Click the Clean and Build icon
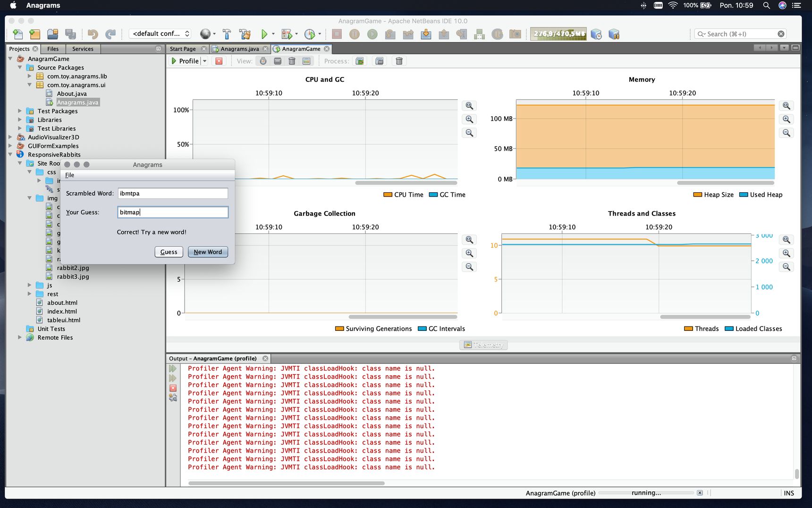 tap(245, 34)
